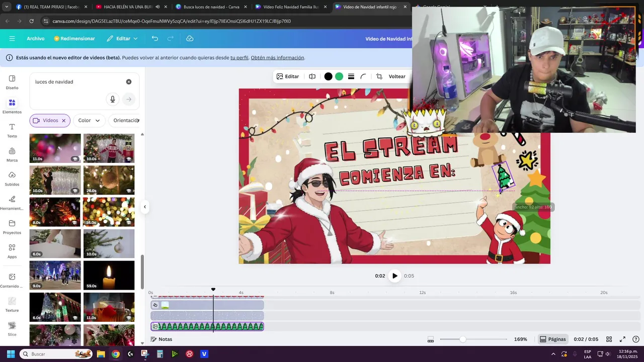Open the Contenido side panel
This screenshot has height=362, width=644.
(x=12, y=280)
